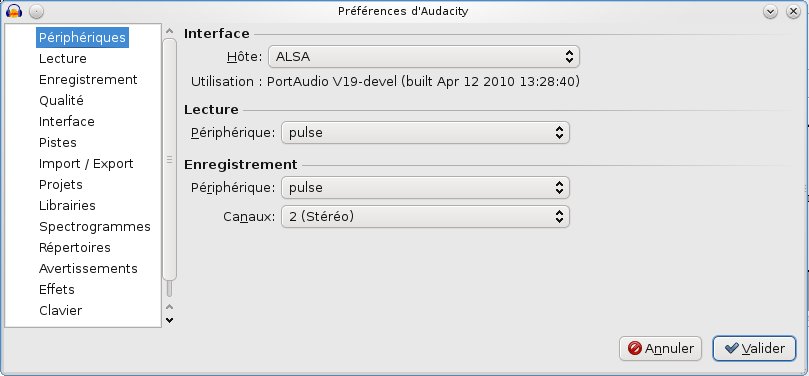
Task: Click the Audacity headphones icon in title bar
Action: [x=13, y=11]
